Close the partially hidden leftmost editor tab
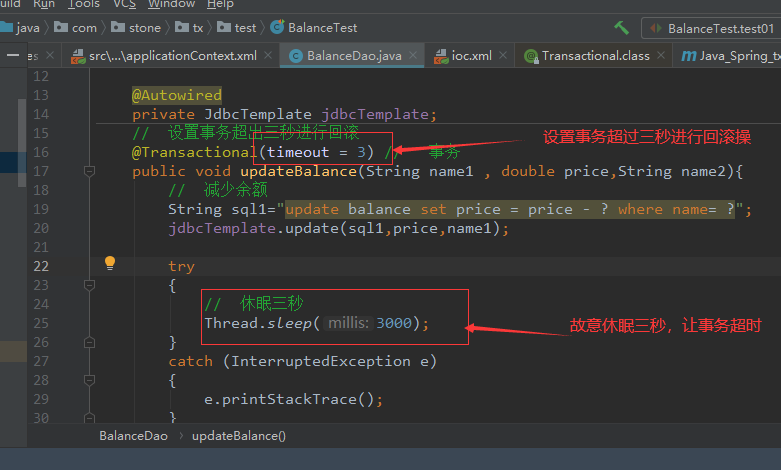Image resolution: width=781 pixels, height=470 pixels. (x=50, y=55)
